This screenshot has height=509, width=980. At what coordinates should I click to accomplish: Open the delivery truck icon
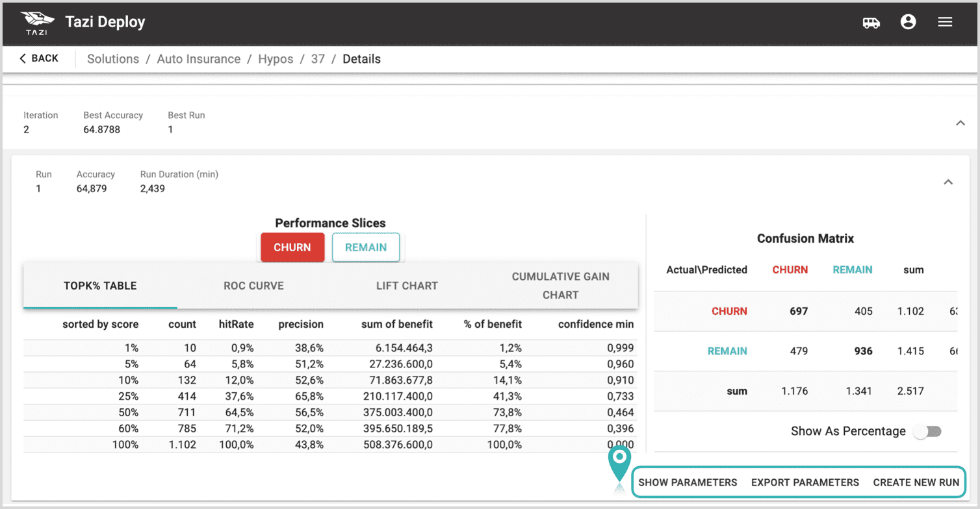pos(871,23)
